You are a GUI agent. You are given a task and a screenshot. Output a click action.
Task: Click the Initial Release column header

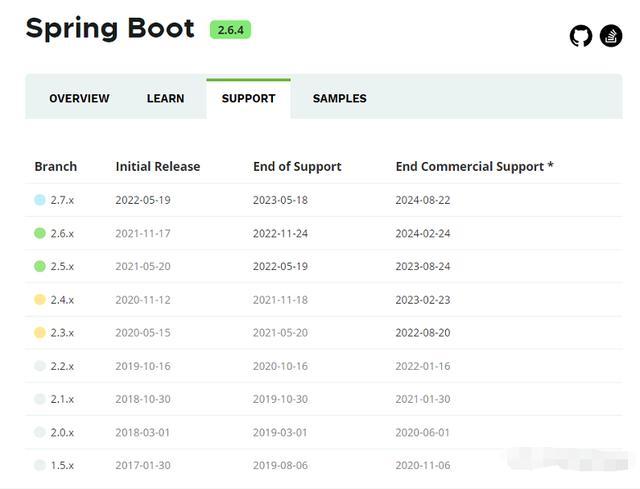(x=158, y=167)
